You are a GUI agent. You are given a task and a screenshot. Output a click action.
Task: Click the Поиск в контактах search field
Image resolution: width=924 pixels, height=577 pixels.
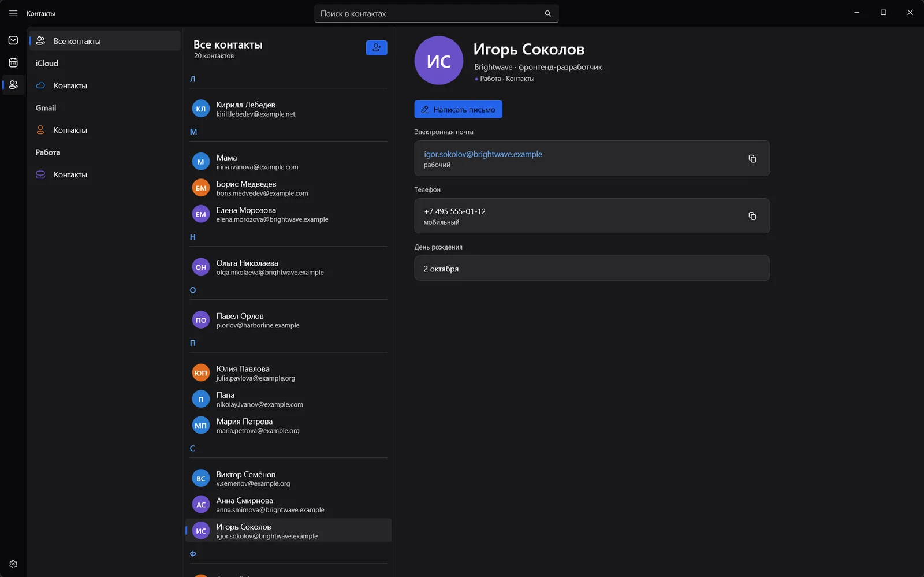(436, 13)
